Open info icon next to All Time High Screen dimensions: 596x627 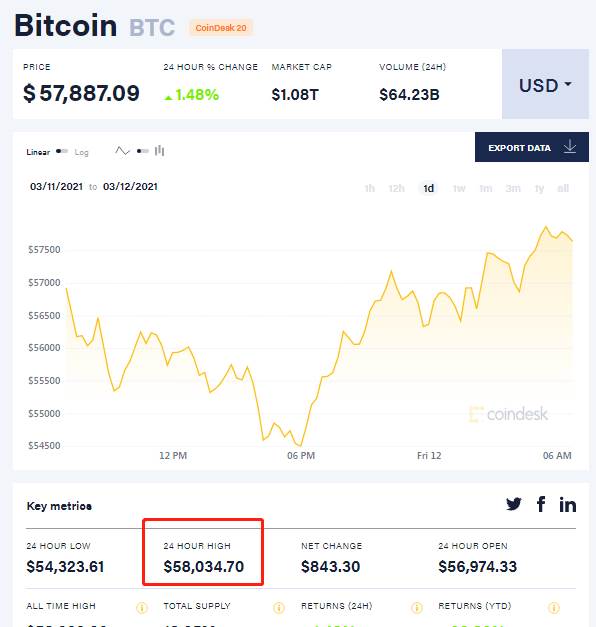[x=142, y=608]
